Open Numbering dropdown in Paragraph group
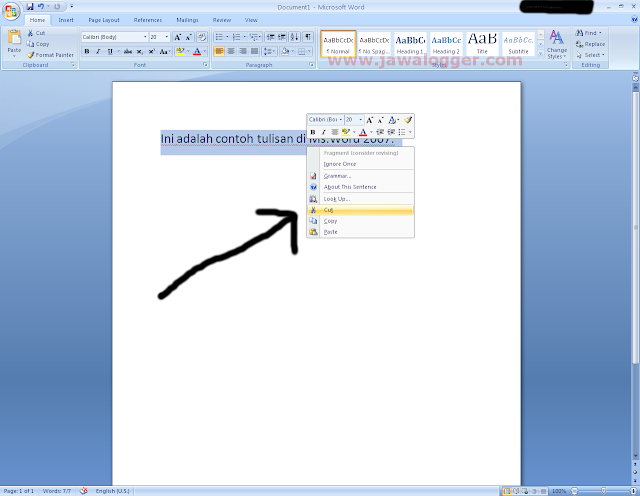The image size is (640, 496). tap(244, 37)
